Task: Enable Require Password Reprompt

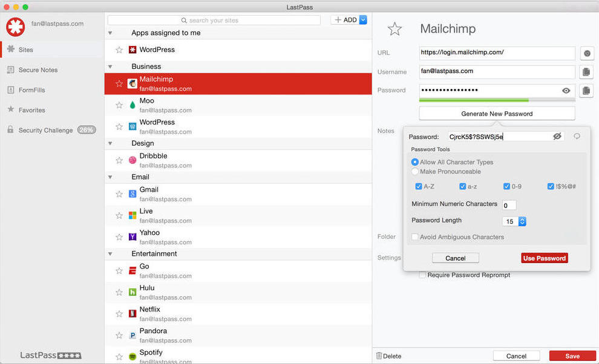Action: pos(423,275)
